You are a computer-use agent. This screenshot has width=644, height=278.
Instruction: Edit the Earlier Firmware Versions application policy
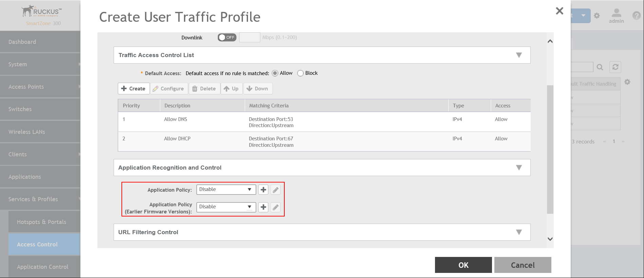(x=276, y=207)
